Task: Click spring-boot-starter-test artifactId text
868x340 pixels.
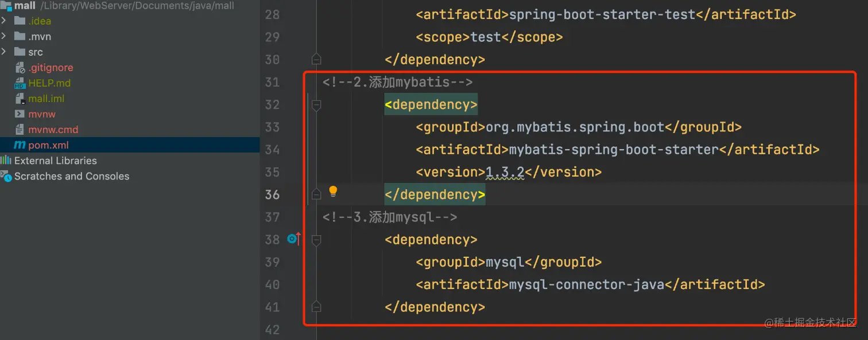Action: [602, 14]
